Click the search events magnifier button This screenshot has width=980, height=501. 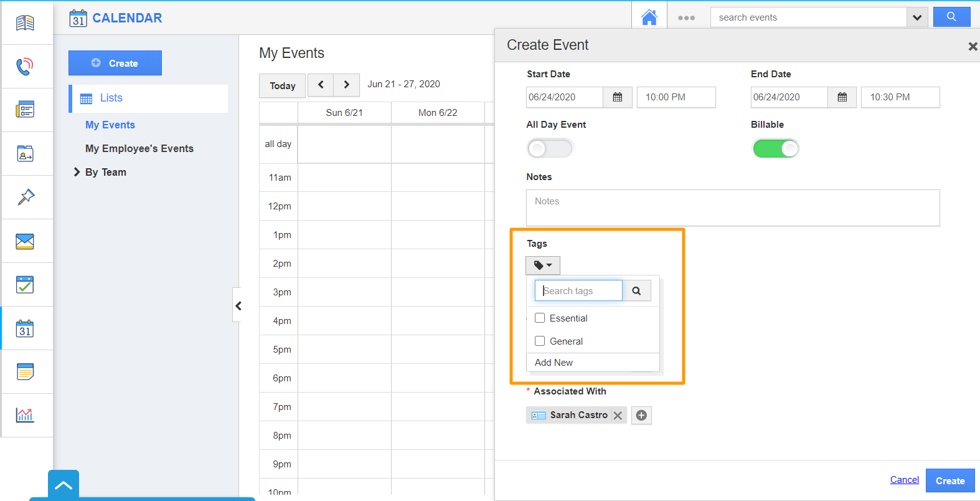pyautogui.click(x=951, y=17)
